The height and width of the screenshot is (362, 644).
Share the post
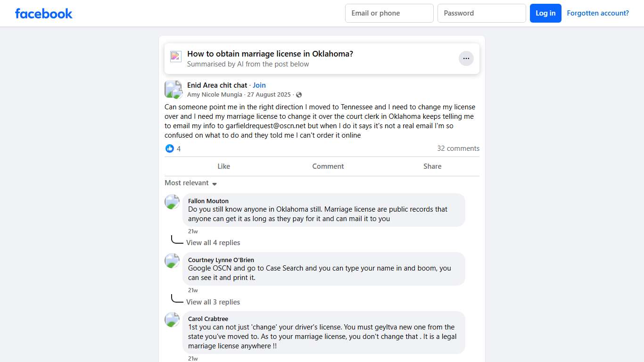[432, 166]
